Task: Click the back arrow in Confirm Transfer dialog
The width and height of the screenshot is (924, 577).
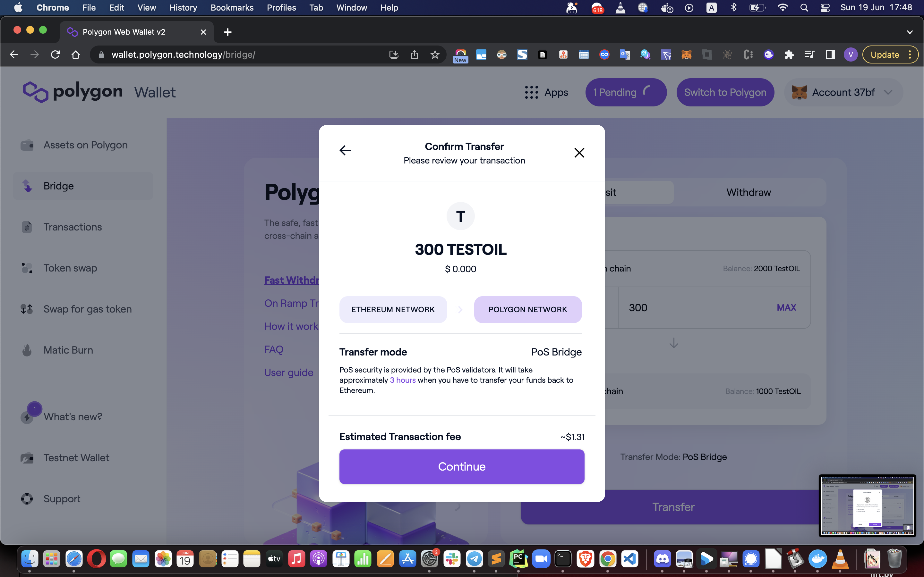Action: pyautogui.click(x=345, y=150)
